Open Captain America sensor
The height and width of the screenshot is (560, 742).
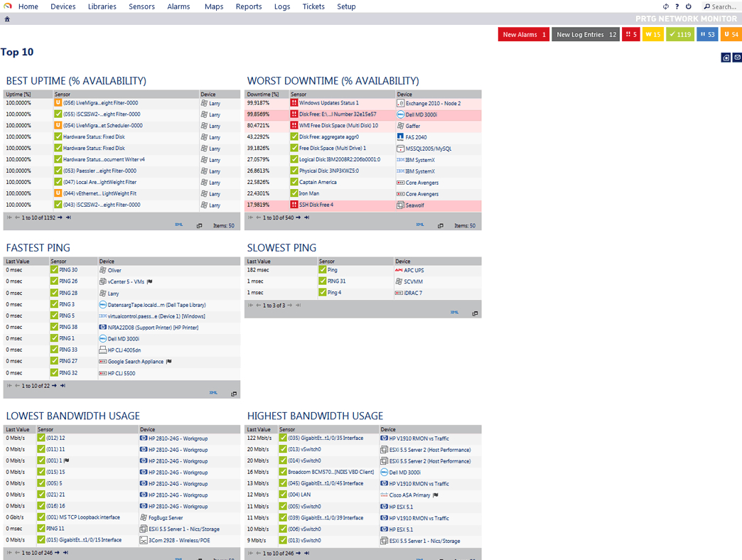(318, 182)
